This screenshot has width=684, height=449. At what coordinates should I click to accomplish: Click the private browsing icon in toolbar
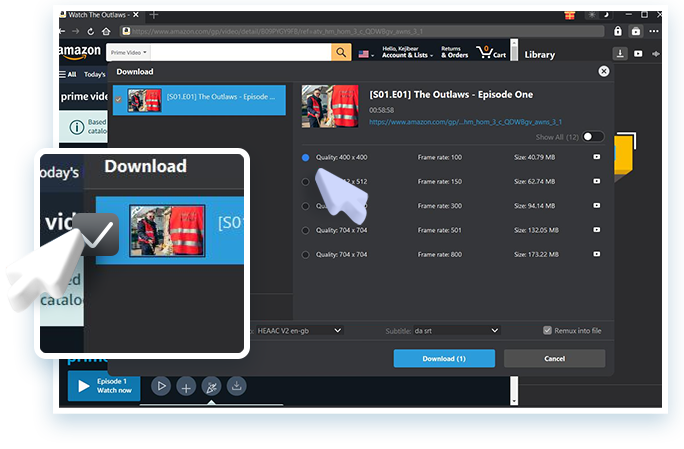(636, 31)
